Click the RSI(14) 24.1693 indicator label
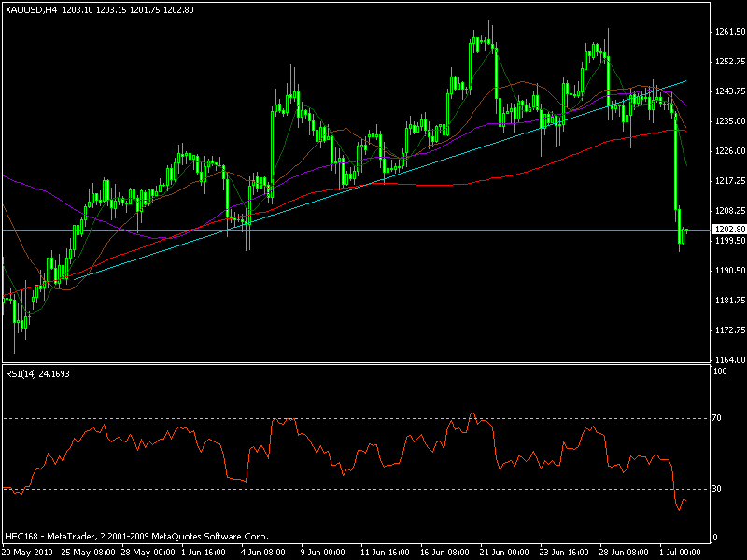This screenshot has width=747, height=560. [x=37, y=374]
